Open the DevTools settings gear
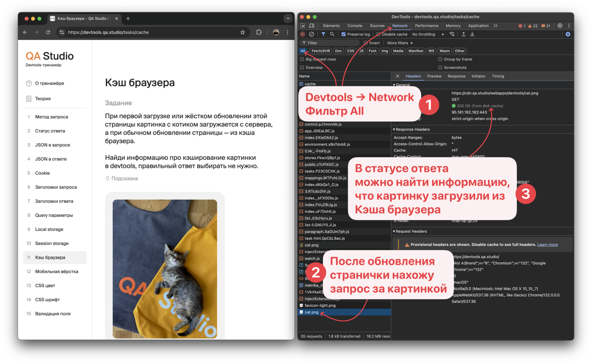The height and width of the screenshot is (364, 592). [x=560, y=26]
